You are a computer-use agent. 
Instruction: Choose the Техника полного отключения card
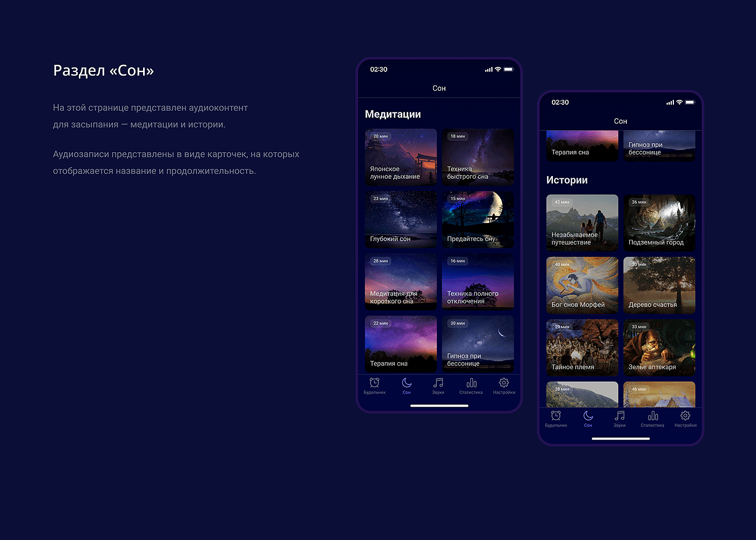(478, 282)
